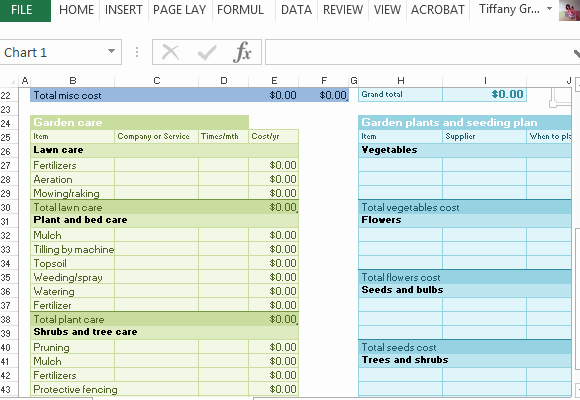
Task: Expand the Name Box dropdown arrow
Action: click(x=111, y=51)
